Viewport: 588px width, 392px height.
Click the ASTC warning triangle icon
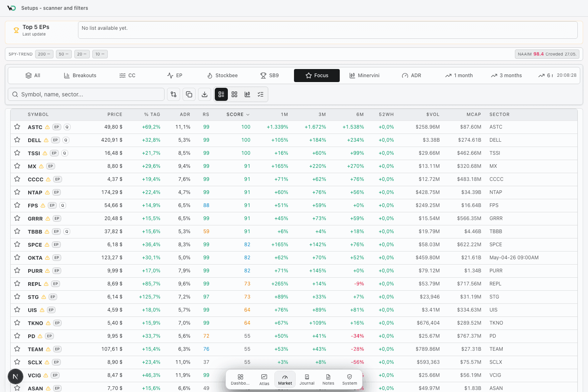click(x=47, y=127)
